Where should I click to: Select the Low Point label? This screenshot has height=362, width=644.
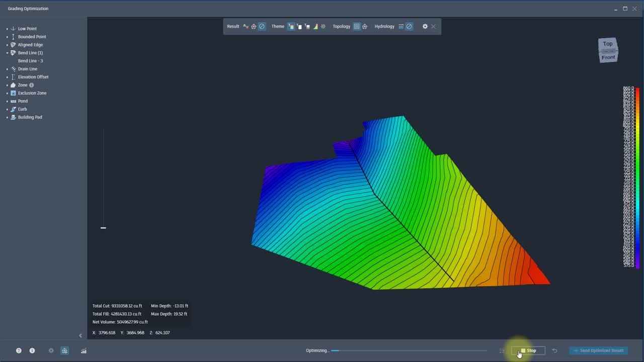pos(27,29)
